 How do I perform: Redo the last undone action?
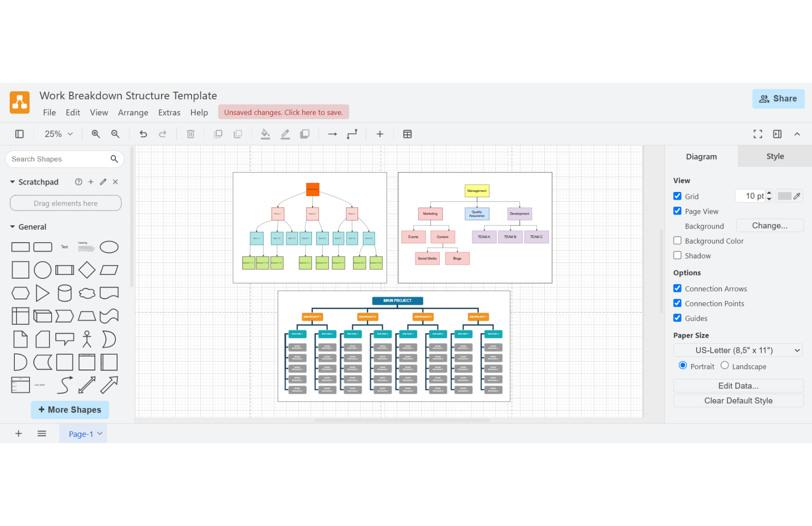tap(163, 134)
